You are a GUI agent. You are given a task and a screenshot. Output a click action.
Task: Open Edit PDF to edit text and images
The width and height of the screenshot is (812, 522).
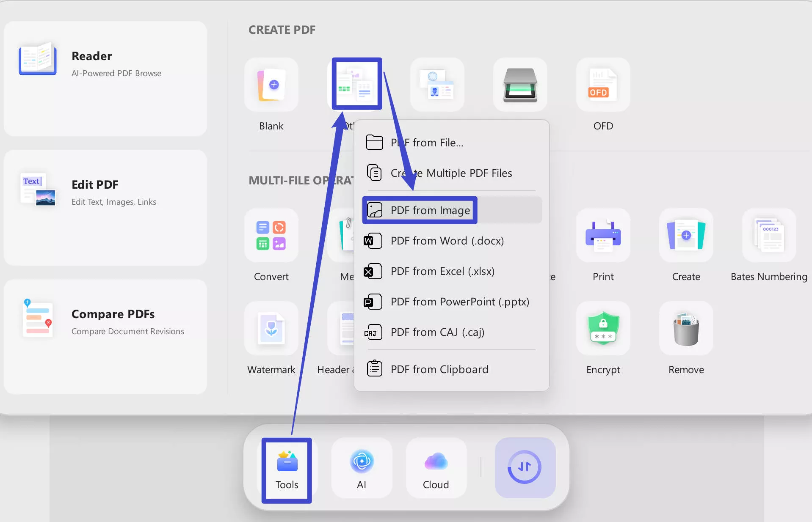point(105,192)
